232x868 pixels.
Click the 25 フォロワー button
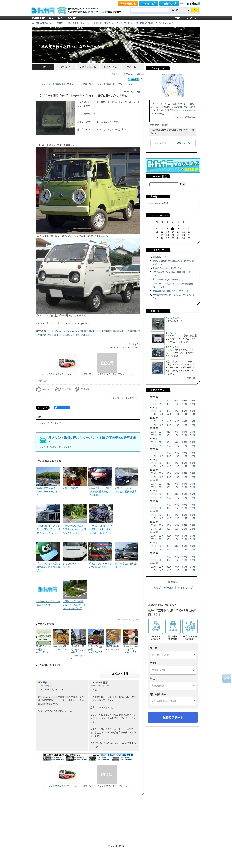[x=184, y=143]
